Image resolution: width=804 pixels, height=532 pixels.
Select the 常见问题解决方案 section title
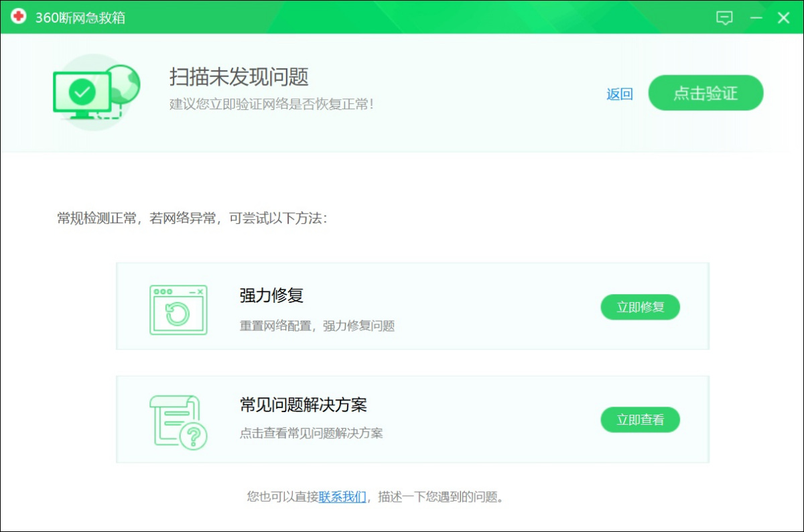301,405
